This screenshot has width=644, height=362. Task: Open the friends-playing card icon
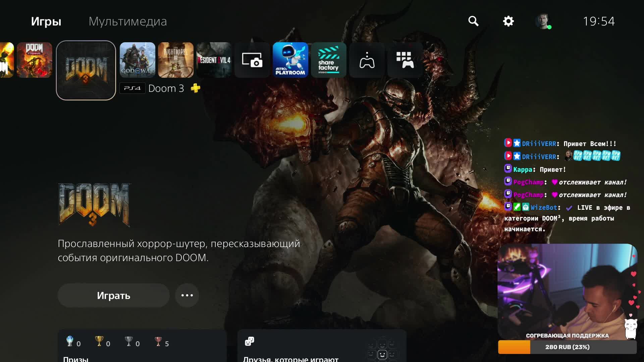point(250,341)
